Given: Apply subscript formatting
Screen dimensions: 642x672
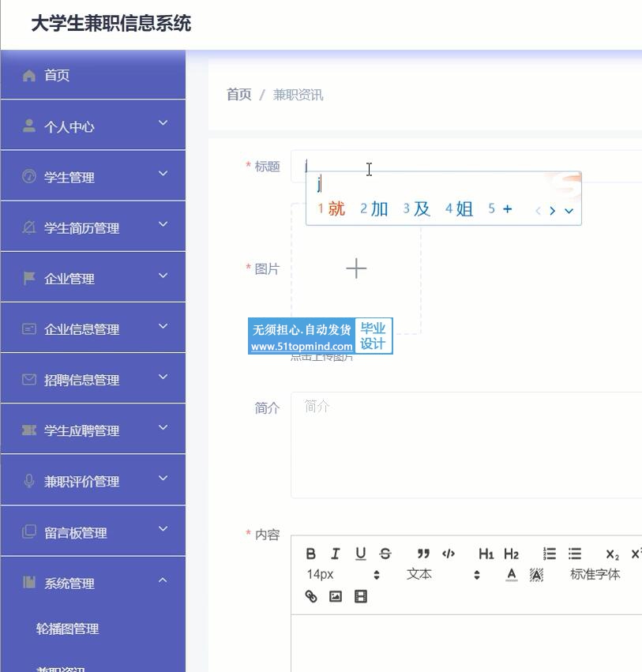Looking at the screenshot, I should click(613, 554).
